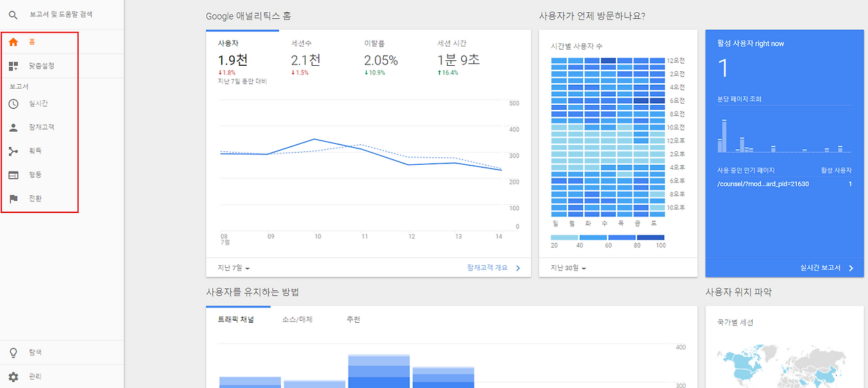Click the Google 애널리틱스 홈 heading
Image resolution: width=868 pixels, height=388 pixels.
(249, 16)
